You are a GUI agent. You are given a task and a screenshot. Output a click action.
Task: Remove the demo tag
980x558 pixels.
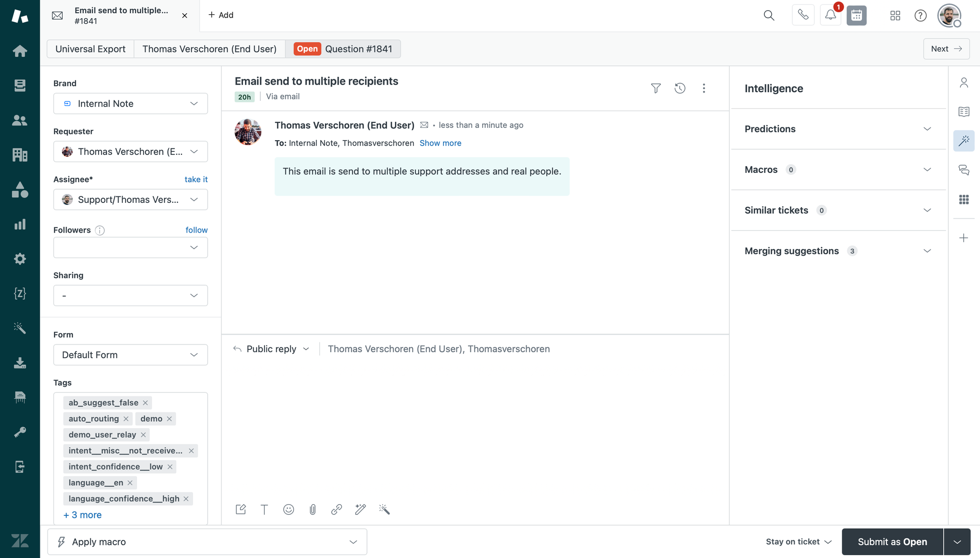click(x=169, y=419)
